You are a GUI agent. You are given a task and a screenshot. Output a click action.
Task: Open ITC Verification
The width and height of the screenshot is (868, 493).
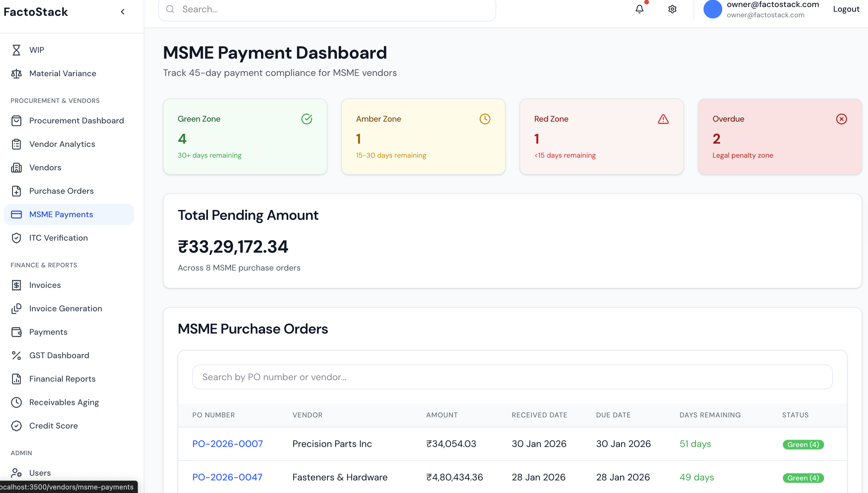click(69, 238)
